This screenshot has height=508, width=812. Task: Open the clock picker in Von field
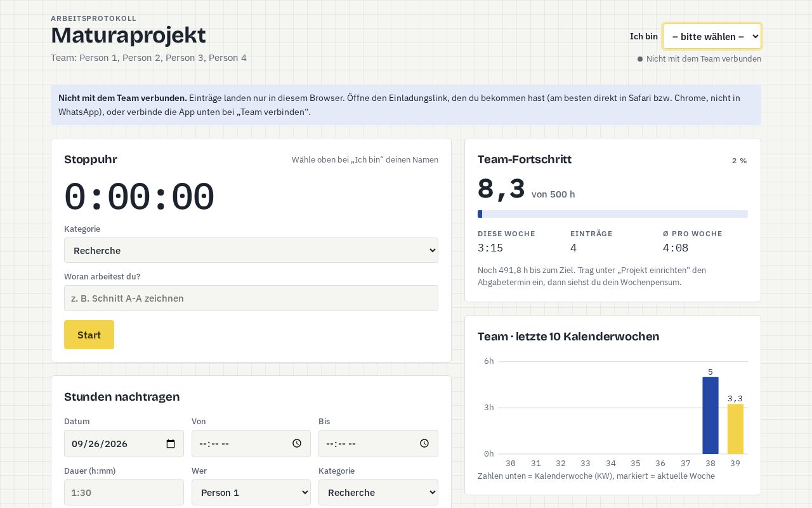pos(297,444)
